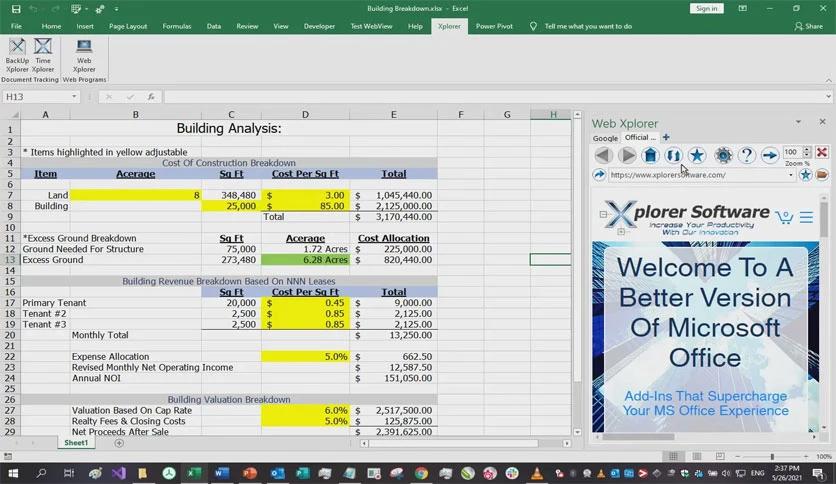Image resolution: width=836 pixels, height=484 pixels.
Task: Click the Sign in button
Action: [x=706, y=9]
